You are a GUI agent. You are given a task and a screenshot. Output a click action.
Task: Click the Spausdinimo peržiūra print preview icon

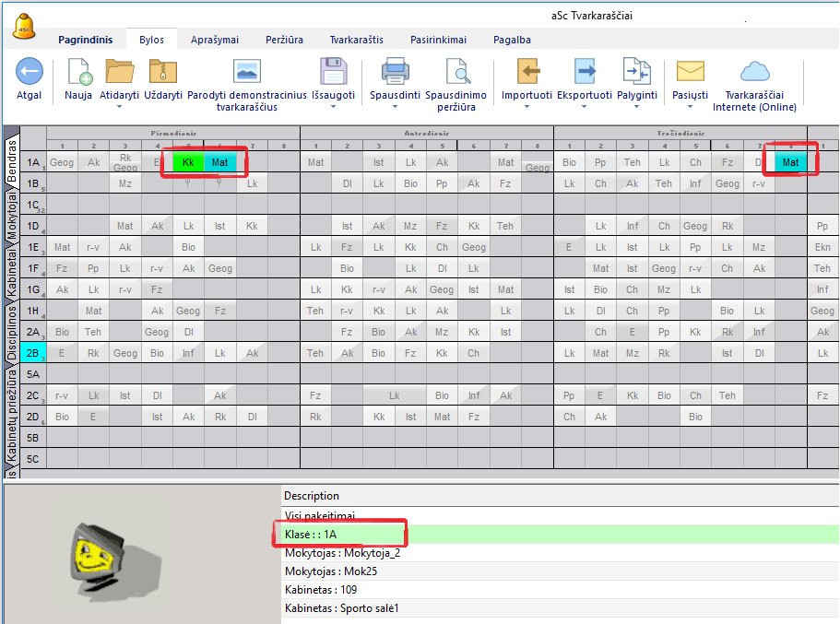pos(456,72)
